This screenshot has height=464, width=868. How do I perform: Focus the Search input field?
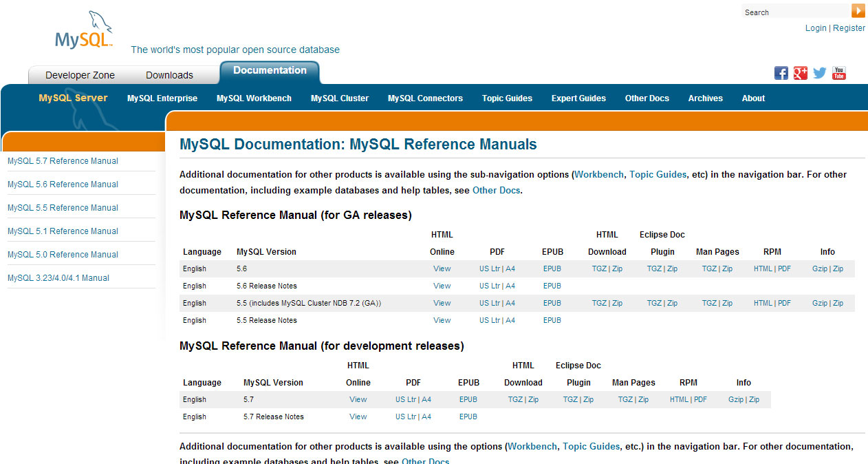(x=796, y=12)
